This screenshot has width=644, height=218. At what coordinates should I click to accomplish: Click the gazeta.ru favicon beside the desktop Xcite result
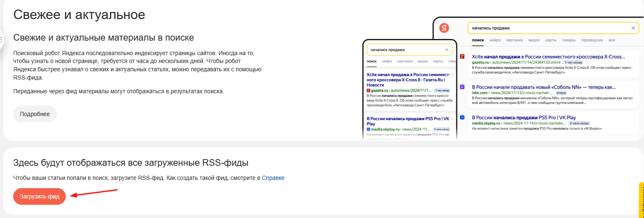tap(462, 57)
